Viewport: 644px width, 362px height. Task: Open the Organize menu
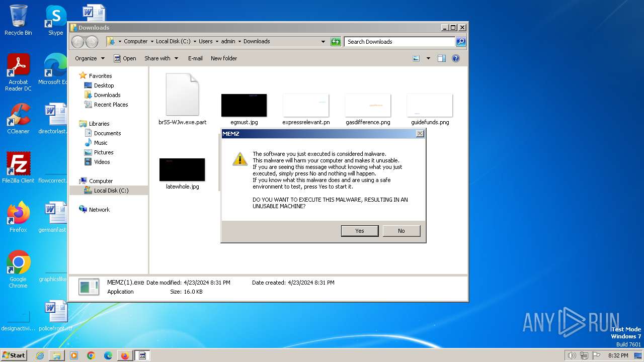coord(90,58)
